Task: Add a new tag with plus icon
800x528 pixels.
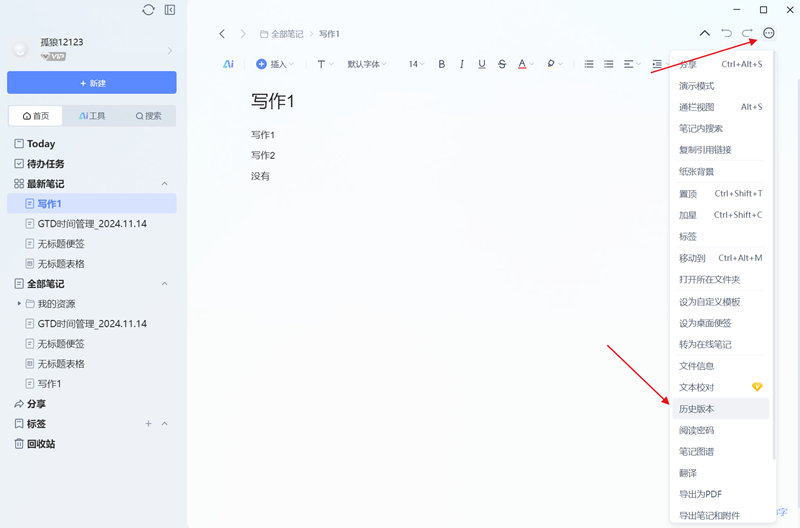Action: pyautogui.click(x=148, y=423)
